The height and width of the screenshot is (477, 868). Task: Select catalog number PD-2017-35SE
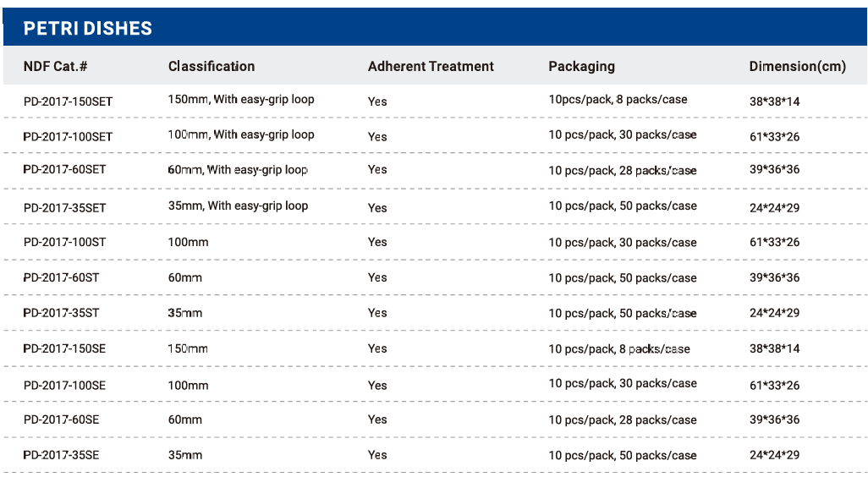[62, 455]
